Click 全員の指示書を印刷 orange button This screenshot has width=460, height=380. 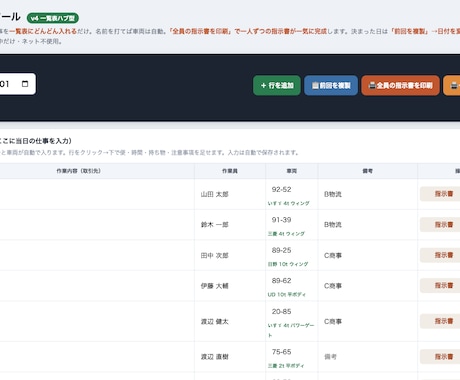(x=400, y=86)
